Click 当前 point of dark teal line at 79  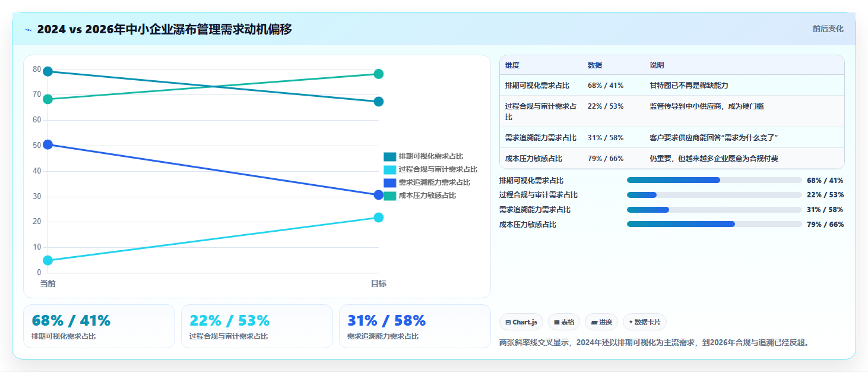click(x=48, y=72)
